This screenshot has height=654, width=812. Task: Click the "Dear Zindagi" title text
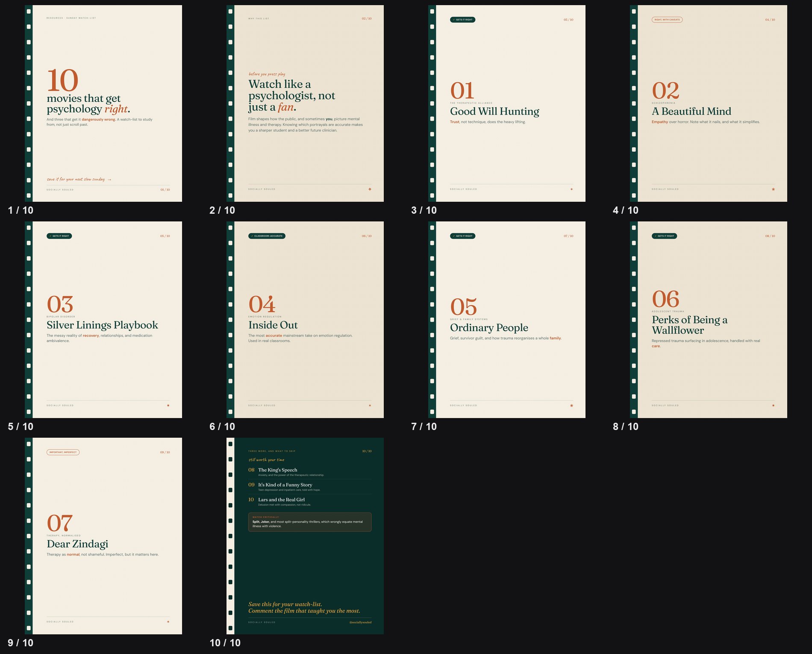tap(77, 544)
